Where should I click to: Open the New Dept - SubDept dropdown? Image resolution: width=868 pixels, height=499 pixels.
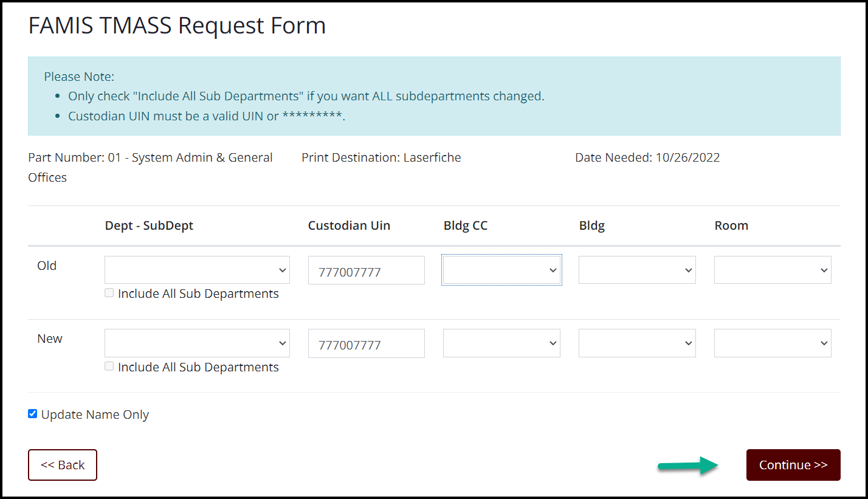pyautogui.click(x=197, y=343)
